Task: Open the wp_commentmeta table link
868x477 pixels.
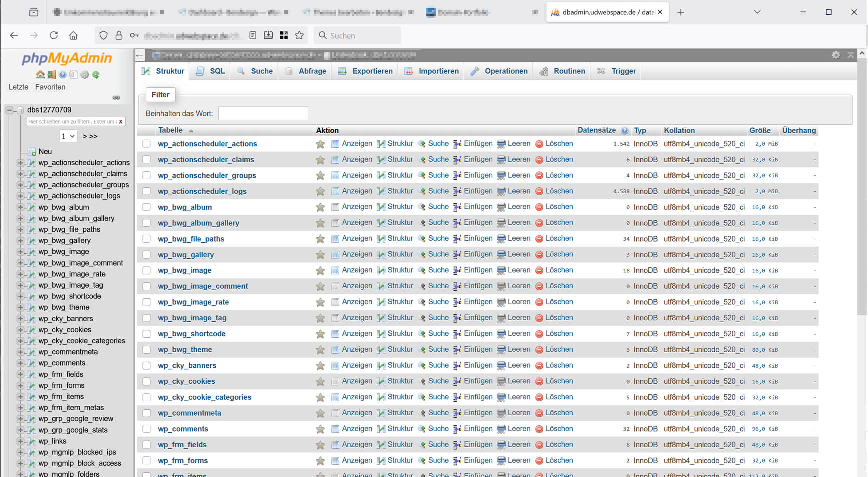Action: 189,413
